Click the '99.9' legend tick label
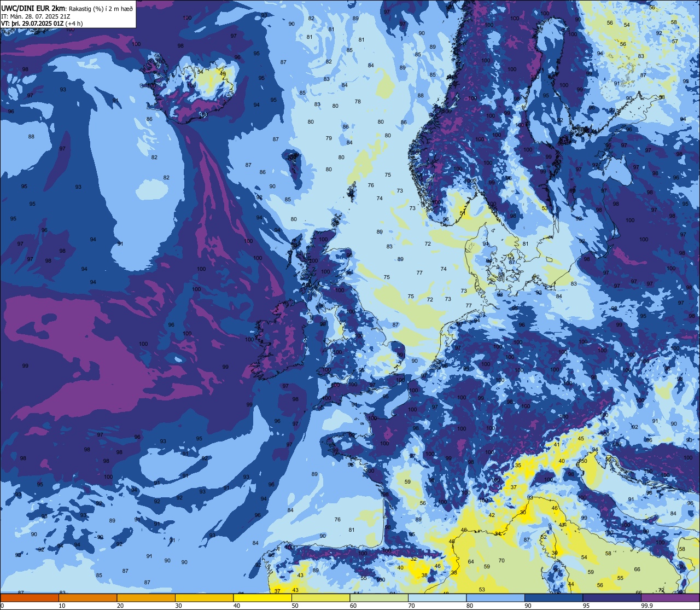700x610 pixels. pyautogui.click(x=647, y=606)
